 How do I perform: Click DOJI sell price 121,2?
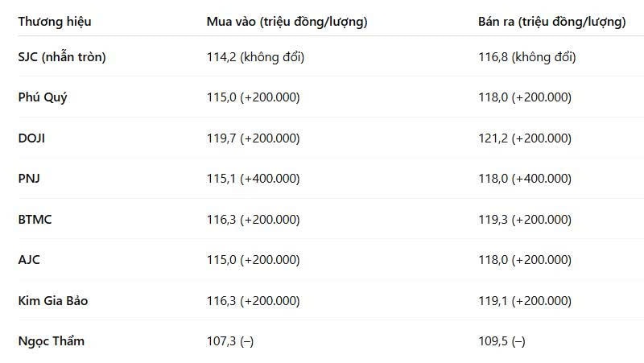[x=493, y=138]
